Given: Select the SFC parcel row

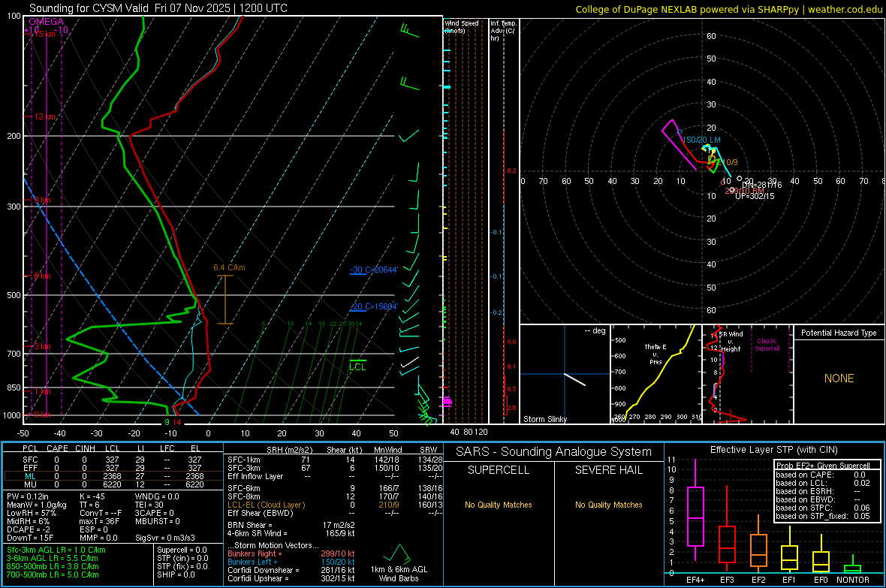Looking at the screenshot, I should (x=112, y=460).
